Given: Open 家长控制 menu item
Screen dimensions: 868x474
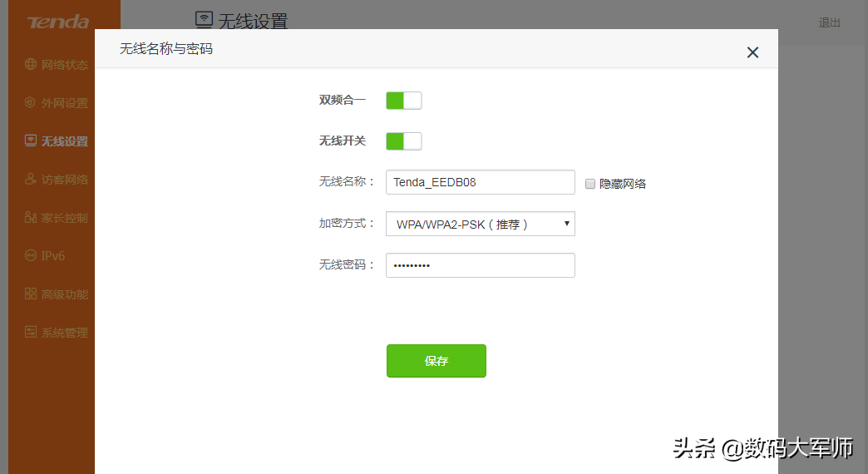Looking at the screenshot, I should (64, 218).
